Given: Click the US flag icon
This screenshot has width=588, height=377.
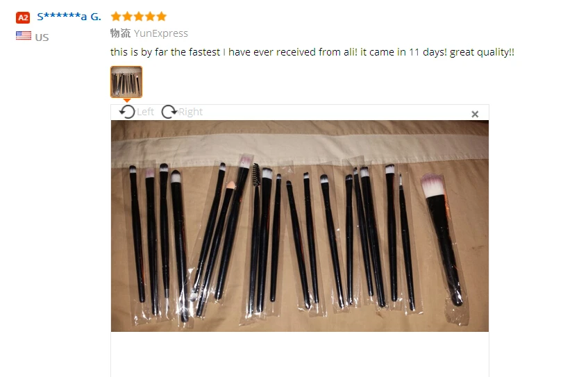Looking at the screenshot, I should click(x=24, y=35).
